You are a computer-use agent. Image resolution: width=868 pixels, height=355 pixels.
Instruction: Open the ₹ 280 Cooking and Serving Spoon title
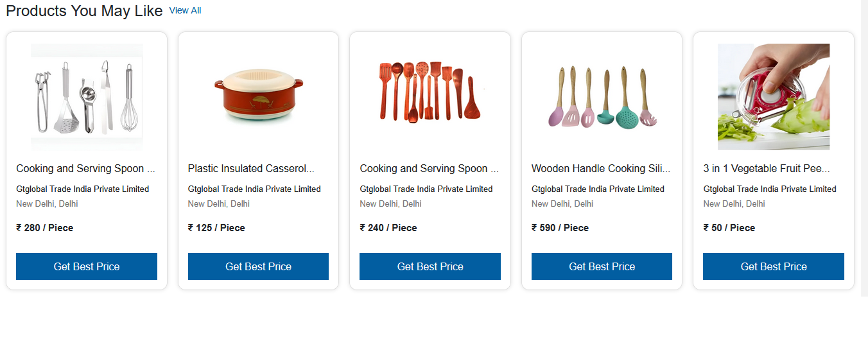point(85,169)
